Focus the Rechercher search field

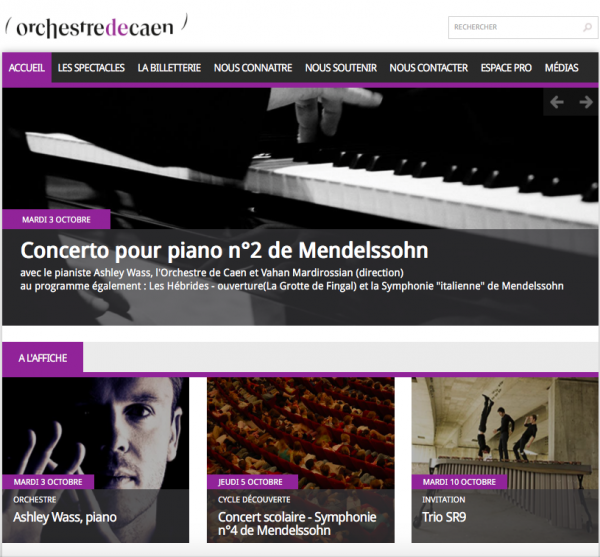pyautogui.click(x=523, y=27)
